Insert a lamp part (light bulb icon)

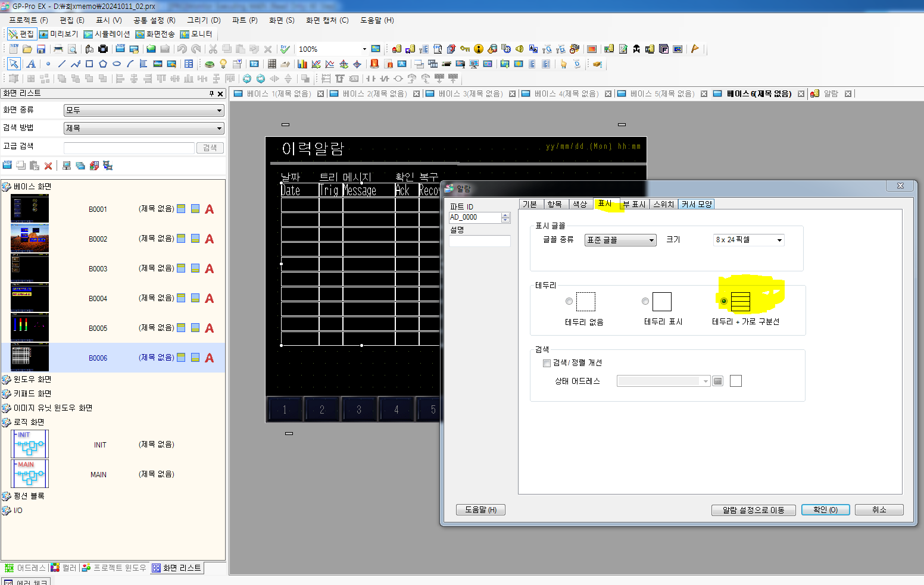pyautogui.click(x=223, y=64)
